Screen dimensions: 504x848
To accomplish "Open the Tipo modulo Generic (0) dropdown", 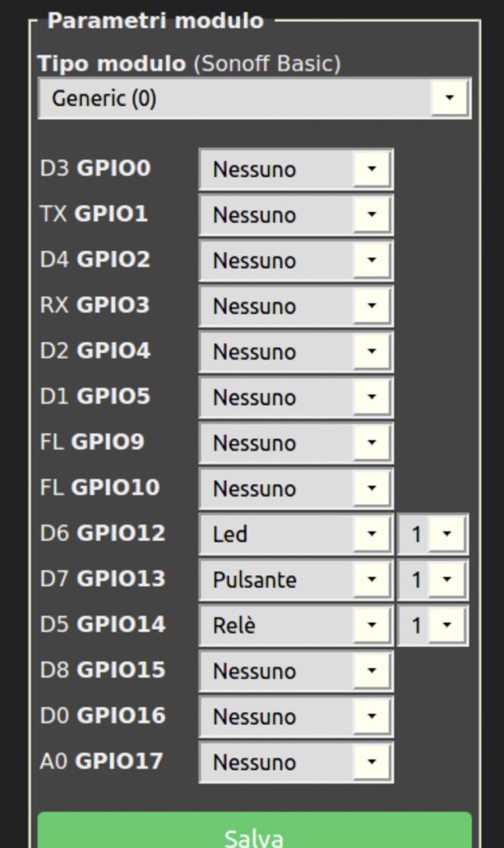I will (x=254, y=99).
